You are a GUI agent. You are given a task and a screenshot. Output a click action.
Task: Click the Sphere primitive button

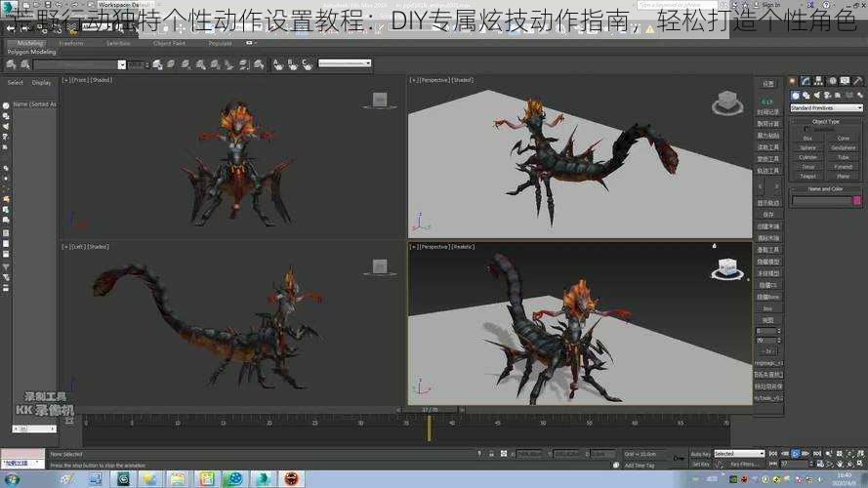coord(807,147)
